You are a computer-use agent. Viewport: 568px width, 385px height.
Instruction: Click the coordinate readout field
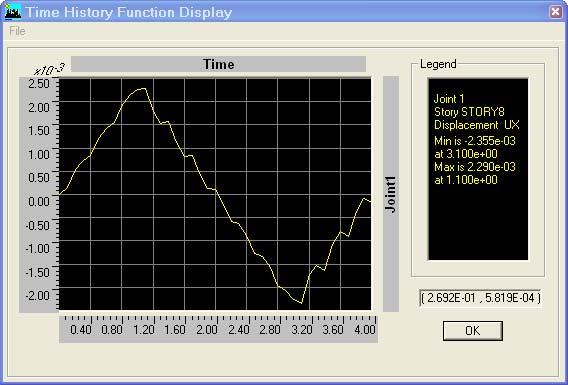pos(480,298)
